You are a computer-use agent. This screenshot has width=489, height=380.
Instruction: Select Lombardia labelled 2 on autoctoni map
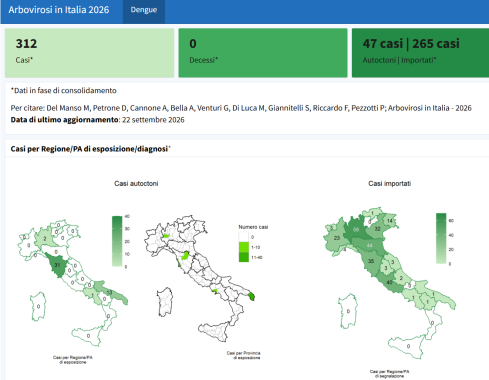click(x=45, y=238)
